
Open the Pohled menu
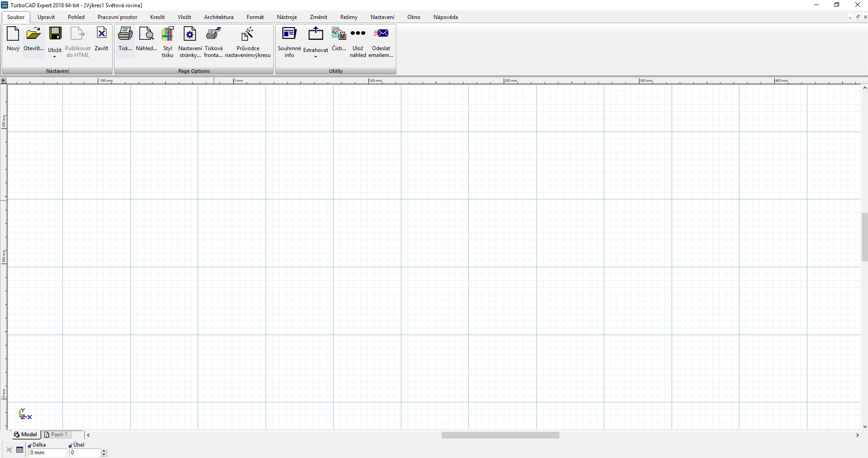(x=76, y=17)
